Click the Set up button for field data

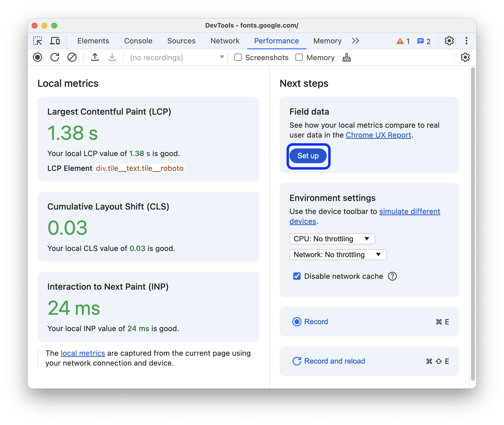click(308, 156)
